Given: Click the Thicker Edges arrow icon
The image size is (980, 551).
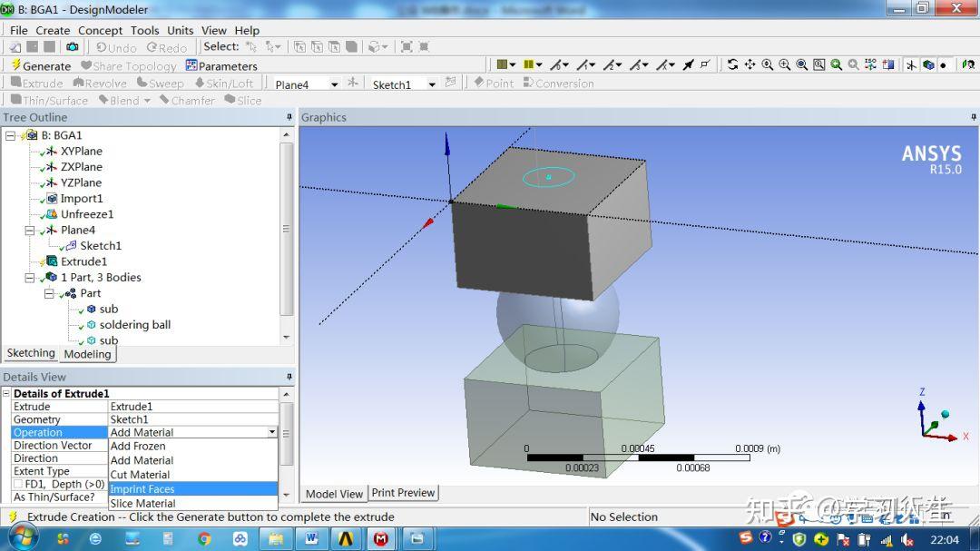Looking at the screenshot, I should (x=689, y=64).
